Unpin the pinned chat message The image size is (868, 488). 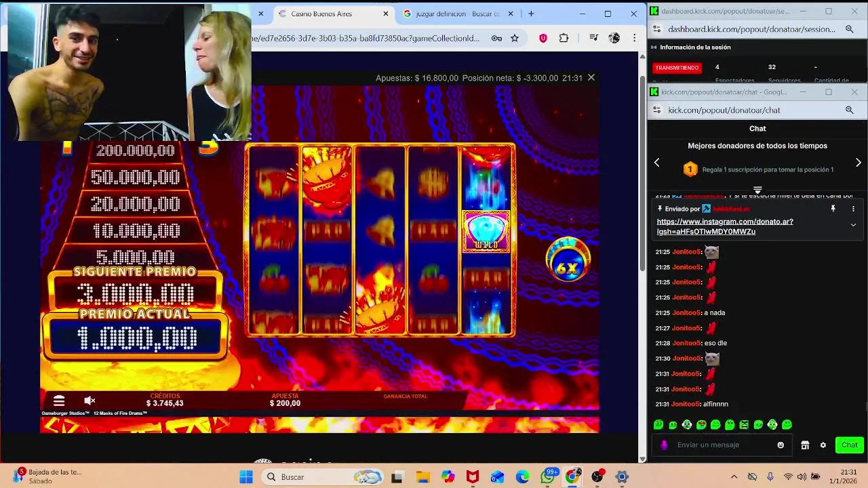tap(833, 209)
